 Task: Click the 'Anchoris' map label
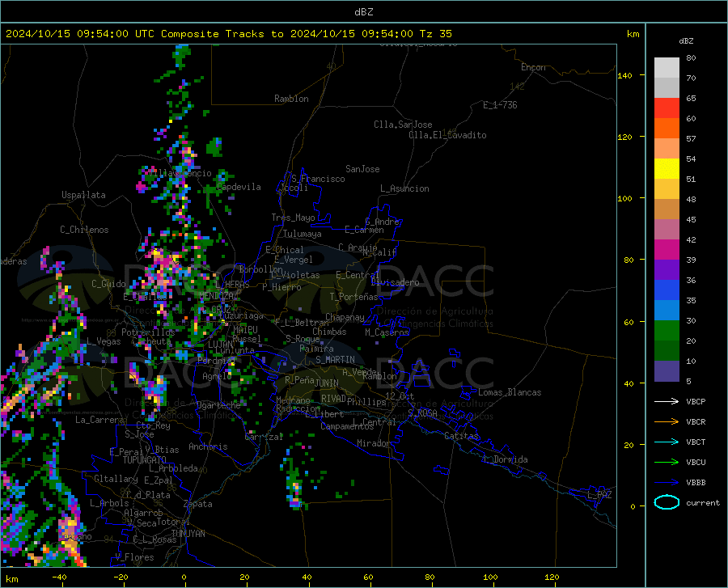point(208,446)
